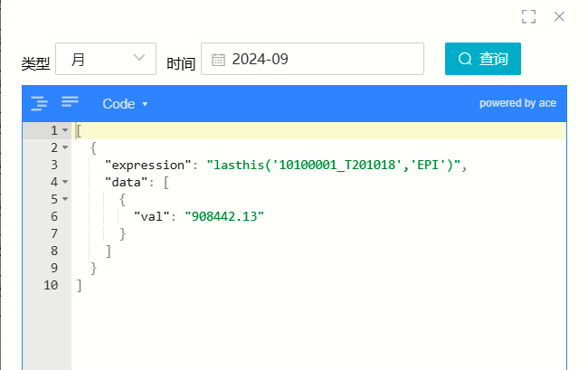Click the calendar icon in date field
The height and width of the screenshot is (370, 588).
click(x=218, y=60)
